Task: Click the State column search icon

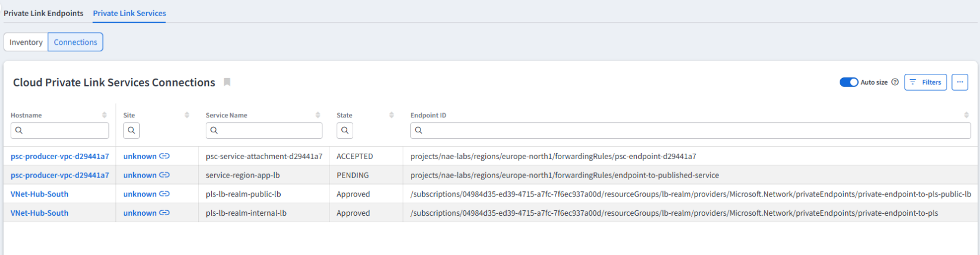Action: (344, 130)
